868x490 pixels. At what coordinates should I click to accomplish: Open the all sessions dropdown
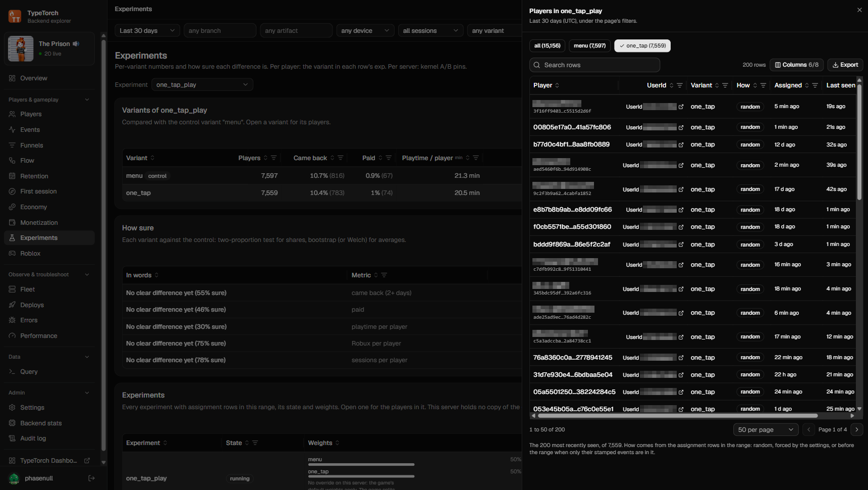(x=430, y=31)
